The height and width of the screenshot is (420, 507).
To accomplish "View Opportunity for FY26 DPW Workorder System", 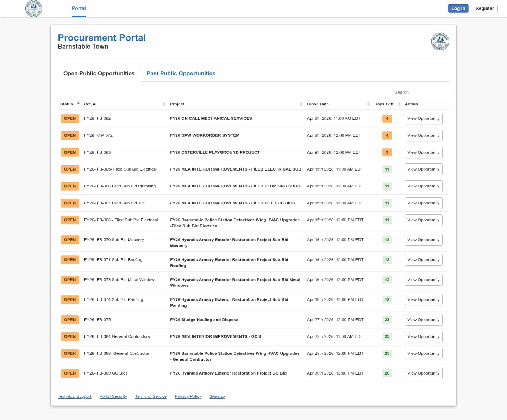I will [x=423, y=136].
